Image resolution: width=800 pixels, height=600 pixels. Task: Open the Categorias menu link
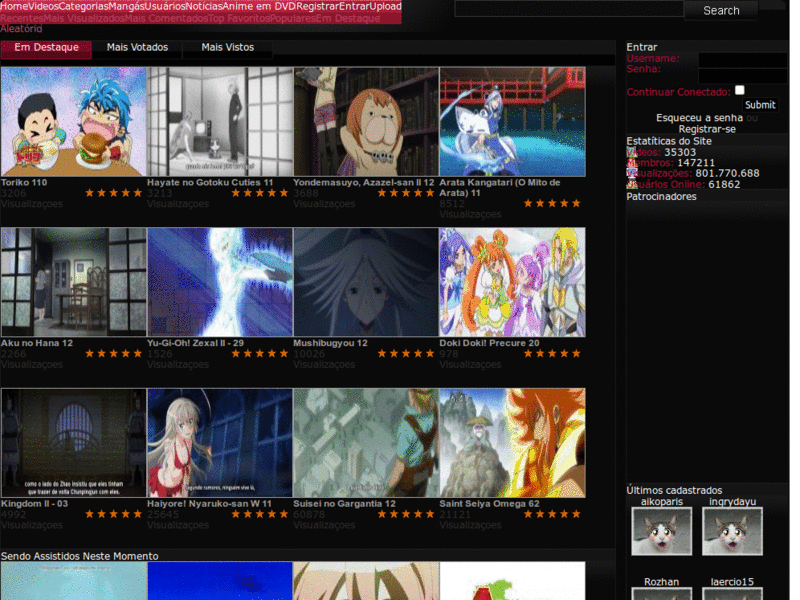[x=83, y=7]
